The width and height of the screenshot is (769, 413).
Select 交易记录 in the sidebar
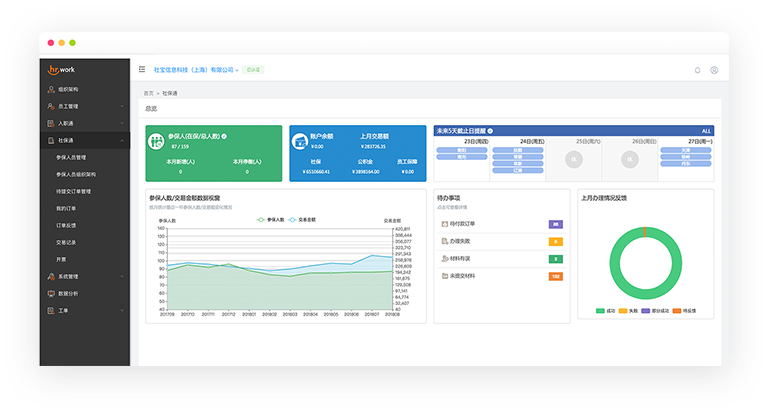(x=67, y=242)
